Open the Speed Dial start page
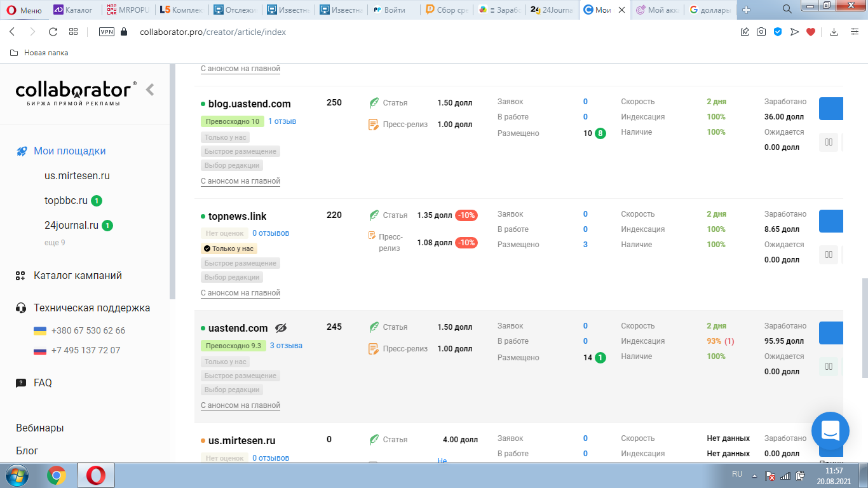Screen dimensions: 868x488 (74, 32)
